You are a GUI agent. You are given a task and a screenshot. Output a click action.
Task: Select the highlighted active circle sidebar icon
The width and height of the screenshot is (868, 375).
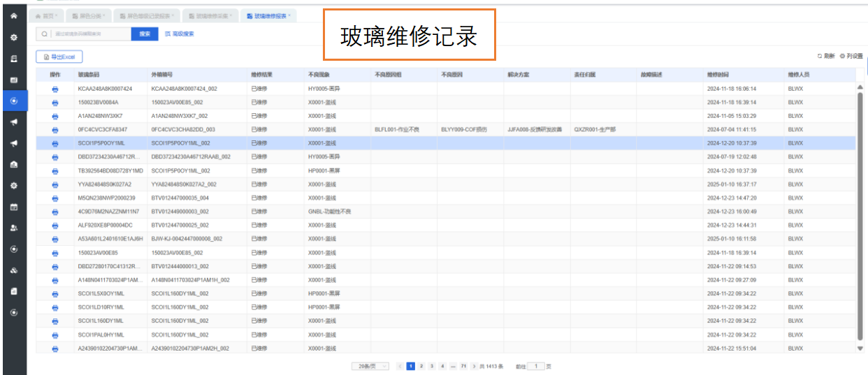[13, 101]
